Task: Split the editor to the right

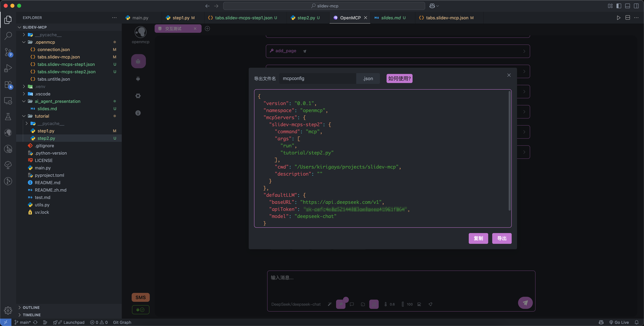Action: 627,18
